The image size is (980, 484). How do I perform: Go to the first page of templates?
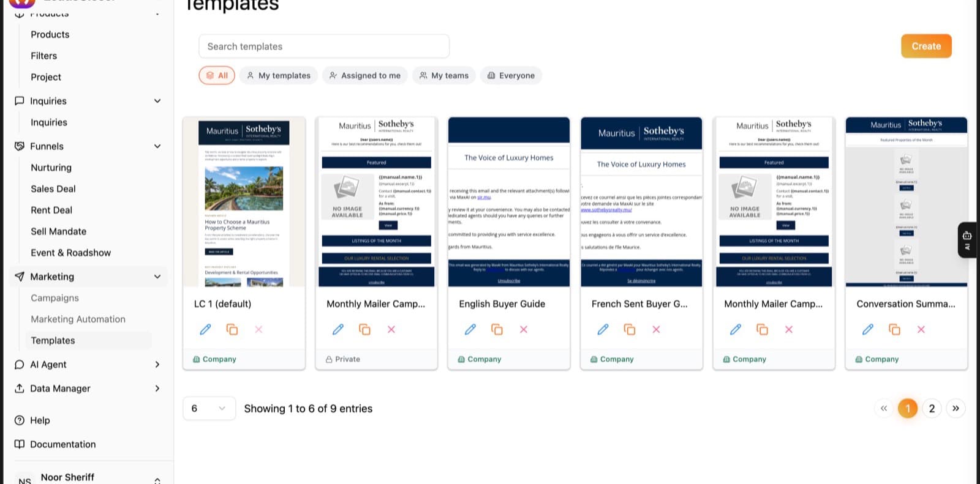point(883,408)
